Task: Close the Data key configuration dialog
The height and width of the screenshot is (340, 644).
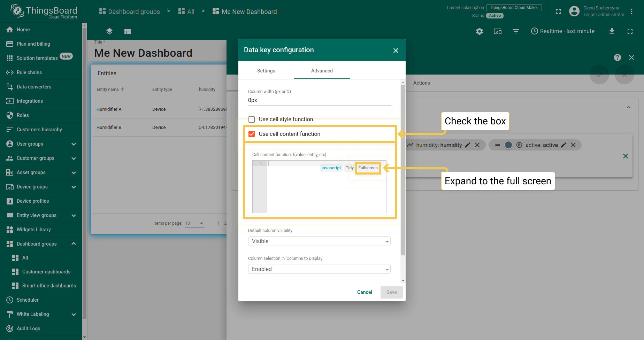Action: (396, 51)
